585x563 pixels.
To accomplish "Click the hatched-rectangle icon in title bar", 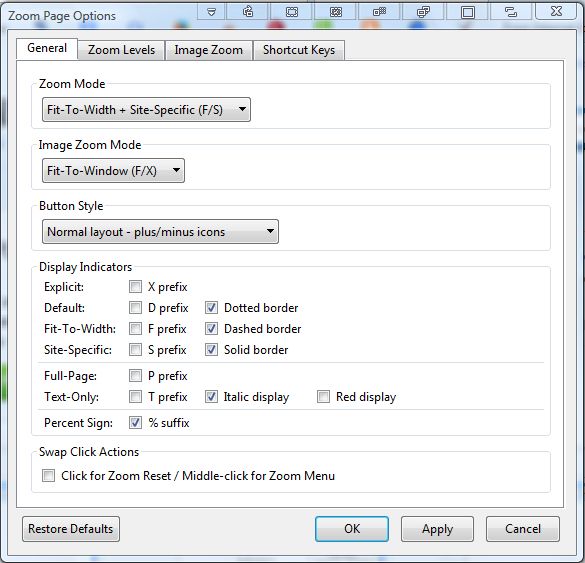I will 336,12.
